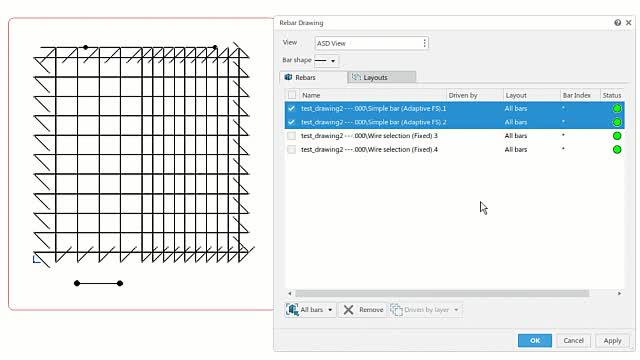Open the Rebar Drawing help icon
The width and height of the screenshot is (640, 360).
click(x=618, y=23)
